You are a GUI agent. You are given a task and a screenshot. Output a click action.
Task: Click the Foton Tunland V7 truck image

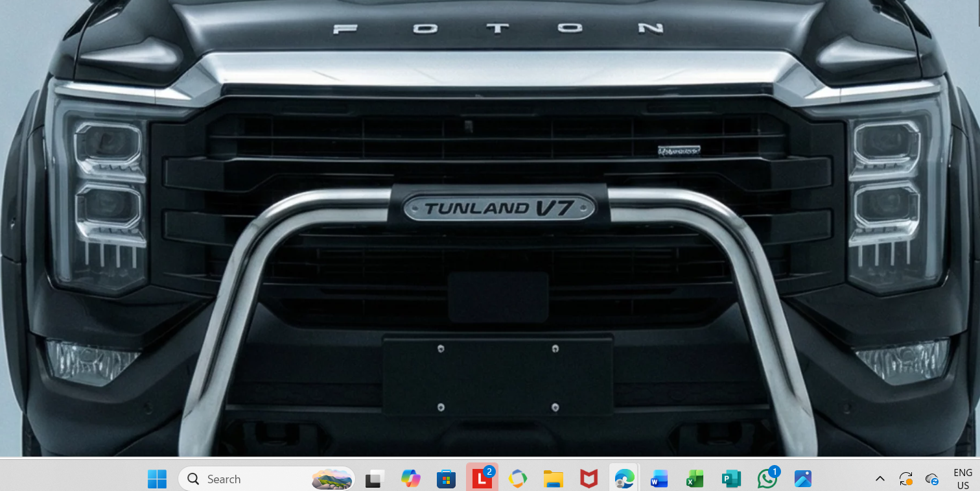(x=490, y=228)
